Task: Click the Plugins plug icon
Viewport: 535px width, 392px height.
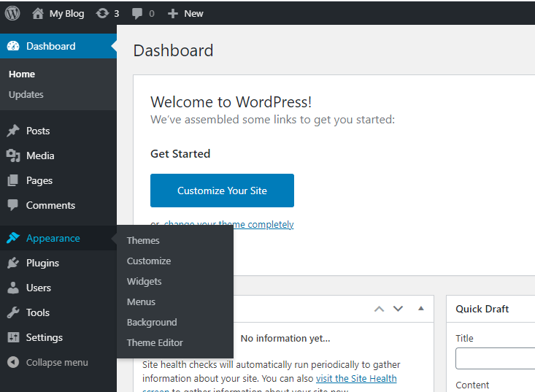Action: click(13, 263)
